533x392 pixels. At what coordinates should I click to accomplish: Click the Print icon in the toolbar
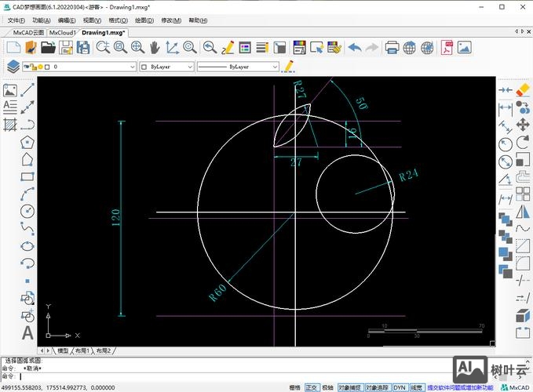tap(390, 48)
